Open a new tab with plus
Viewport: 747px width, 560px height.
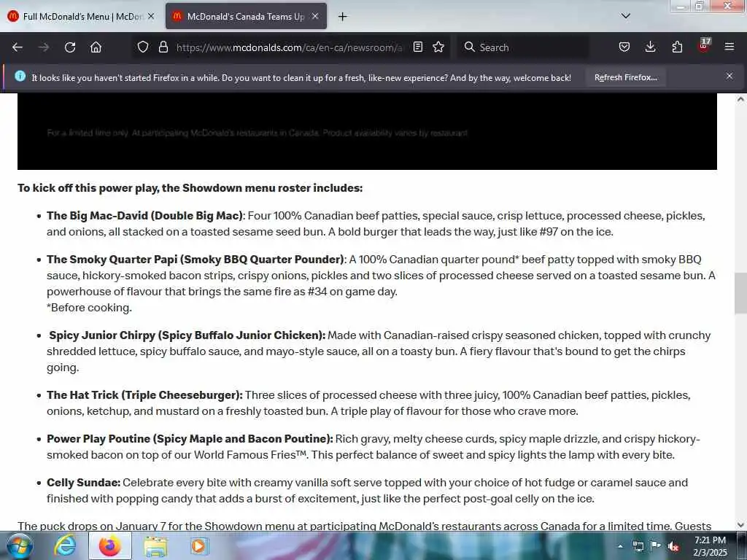tap(342, 17)
